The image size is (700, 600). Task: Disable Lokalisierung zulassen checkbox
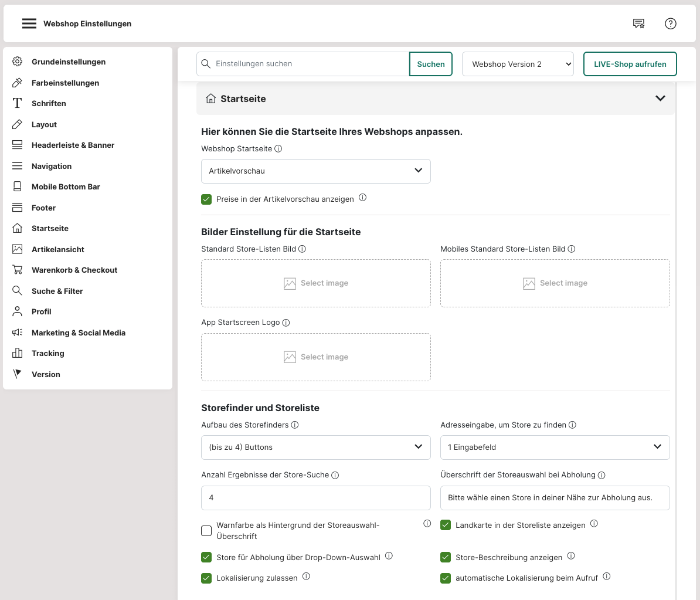coord(206,578)
